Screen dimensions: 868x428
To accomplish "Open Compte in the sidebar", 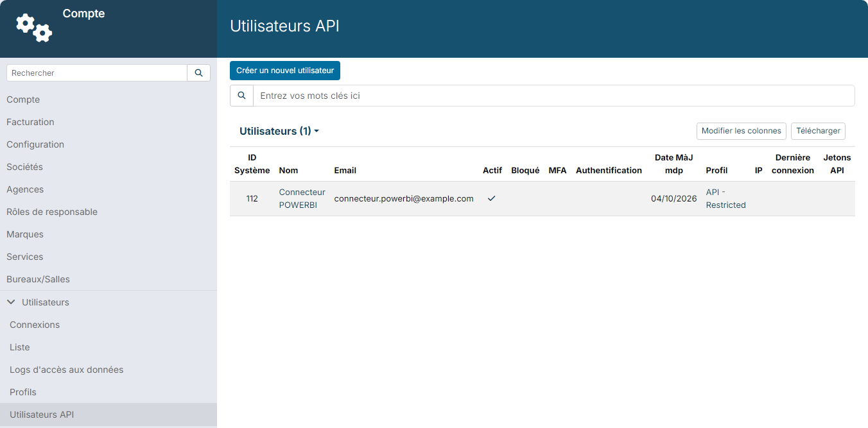I will (23, 99).
